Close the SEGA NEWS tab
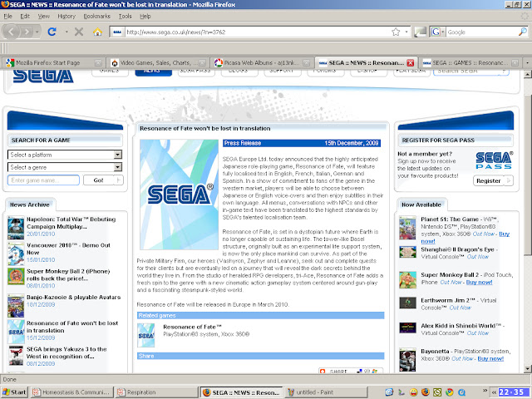 tap(411, 63)
